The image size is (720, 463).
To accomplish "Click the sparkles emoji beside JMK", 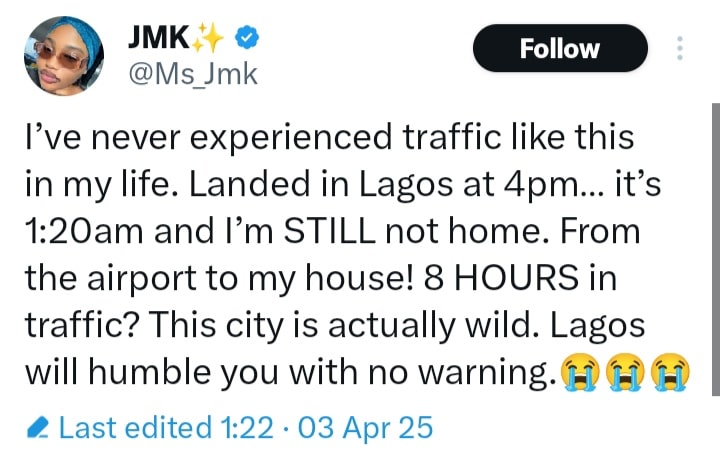I will (210, 36).
